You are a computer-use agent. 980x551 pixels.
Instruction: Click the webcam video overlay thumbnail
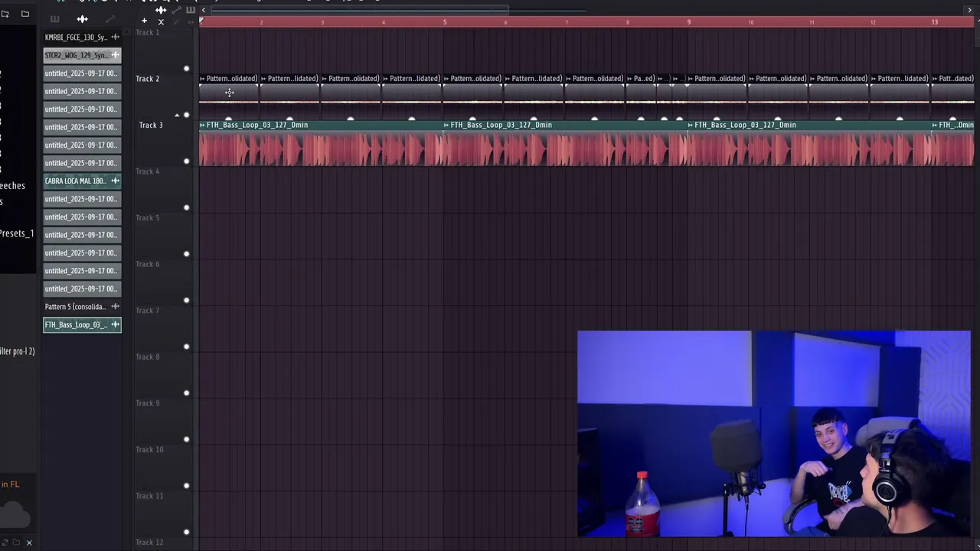pyautogui.click(x=774, y=434)
